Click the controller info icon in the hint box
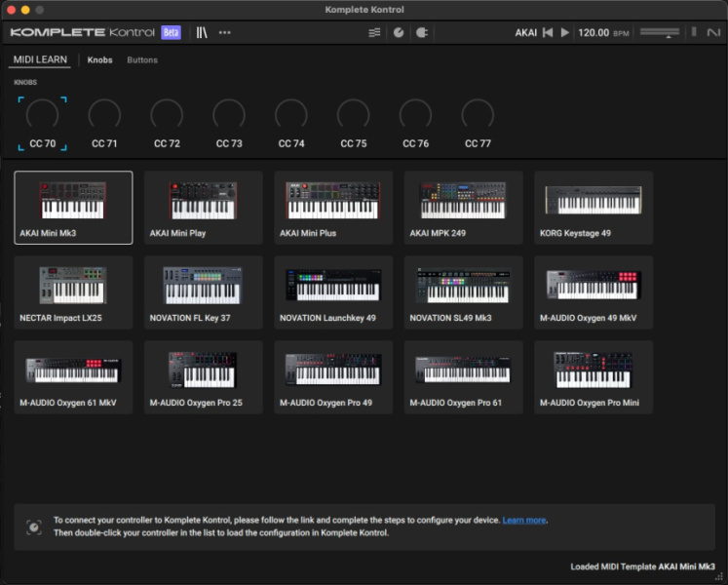728x585 pixels. point(34,526)
